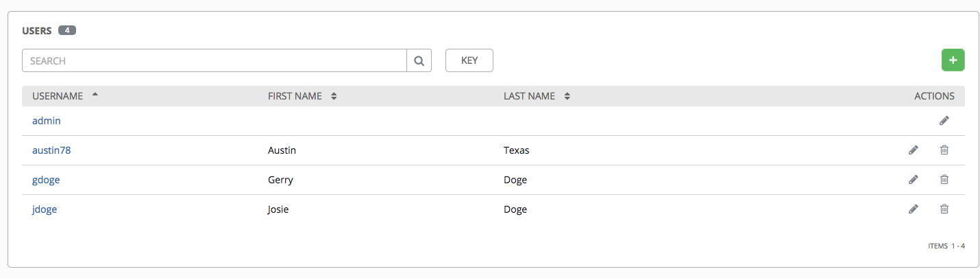Sort by Last Name column arrows

pos(567,97)
